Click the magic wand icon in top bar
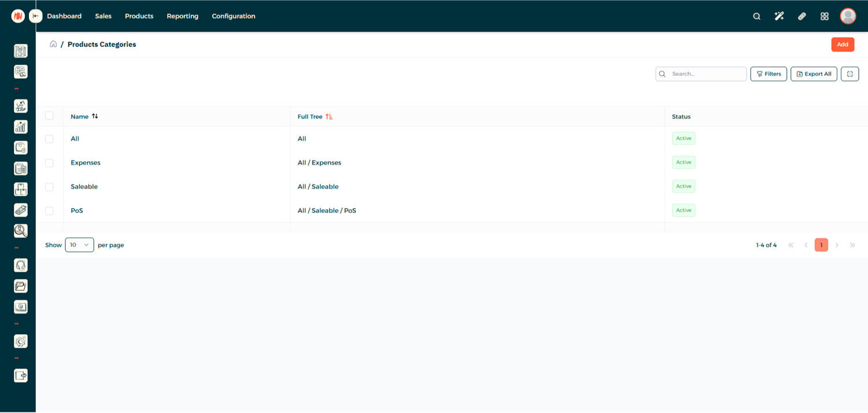This screenshot has height=413, width=868. tap(779, 16)
